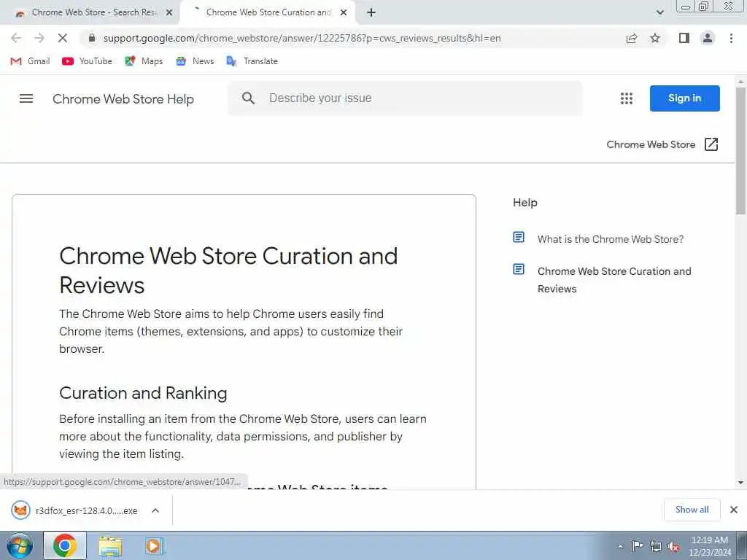View site information lock icon
The height and width of the screenshot is (560, 747).
tap(92, 38)
